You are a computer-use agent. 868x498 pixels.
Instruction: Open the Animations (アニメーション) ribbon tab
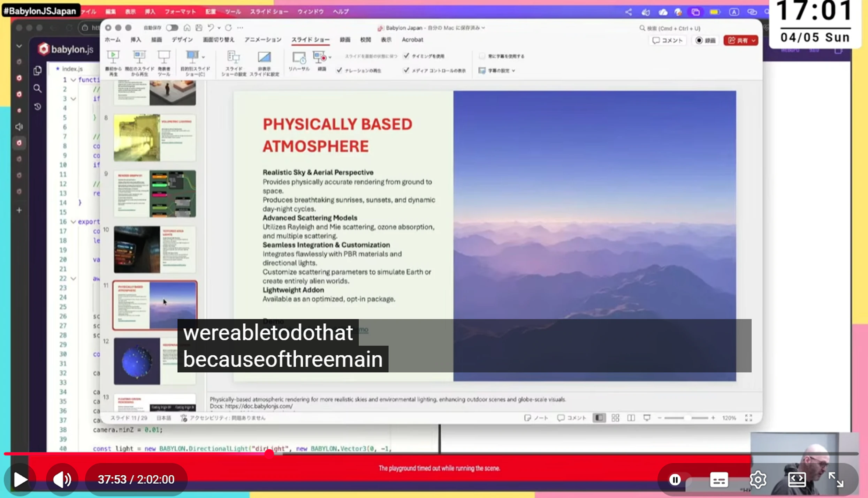[262, 40]
